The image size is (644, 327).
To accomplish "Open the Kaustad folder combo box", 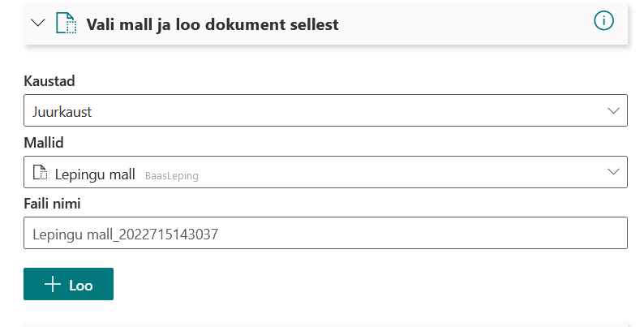I will (x=324, y=111).
